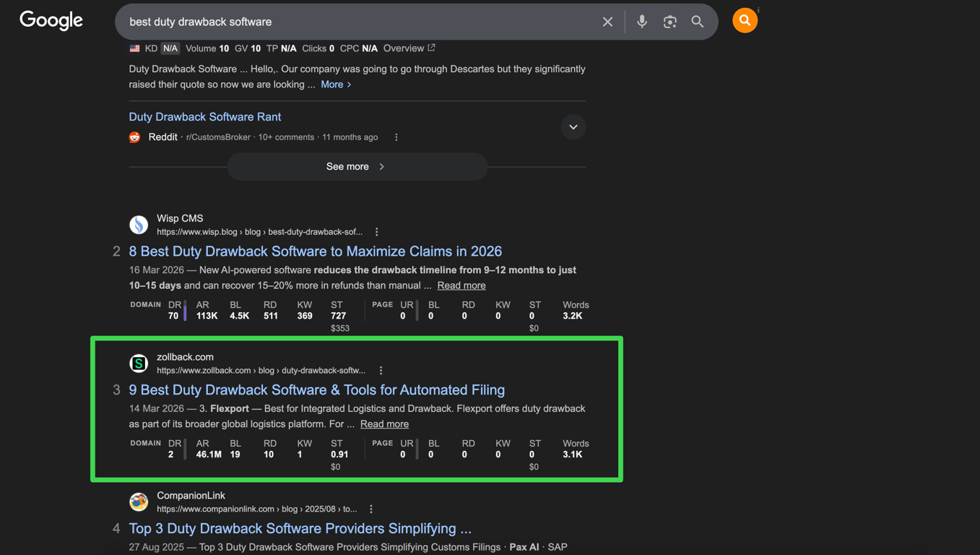This screenshot has width=980, height=555.
Task: Open 8 Best Duty Drawback Software result
Action: point(316,251)
